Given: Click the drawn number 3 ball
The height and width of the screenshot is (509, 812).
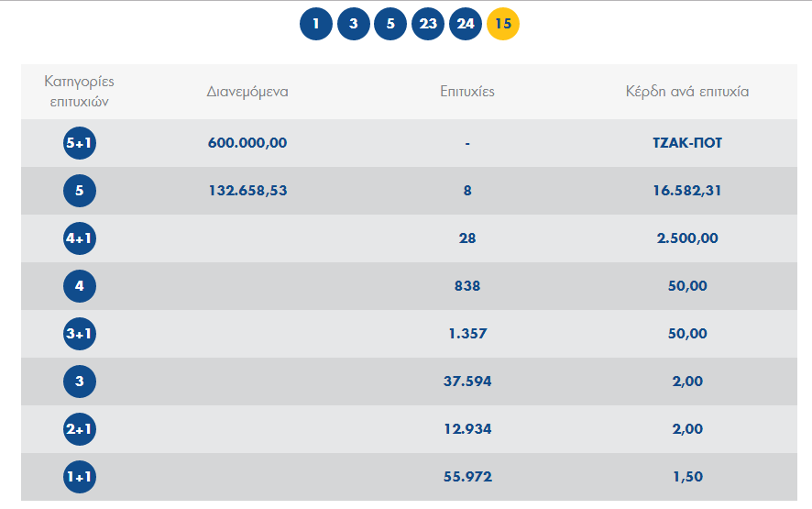Looking at the screenshot, I should (x=353, y=24).
